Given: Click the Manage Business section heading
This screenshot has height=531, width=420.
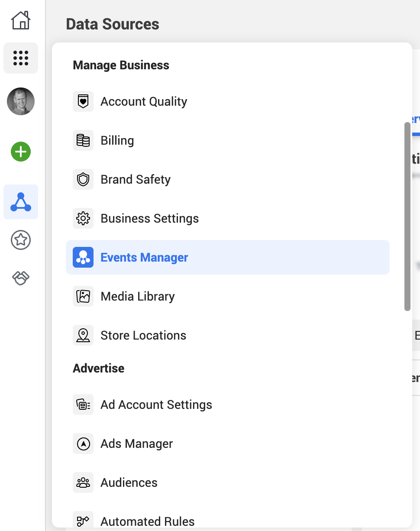Looking at the screenshot, I should (x=121, y=65).
